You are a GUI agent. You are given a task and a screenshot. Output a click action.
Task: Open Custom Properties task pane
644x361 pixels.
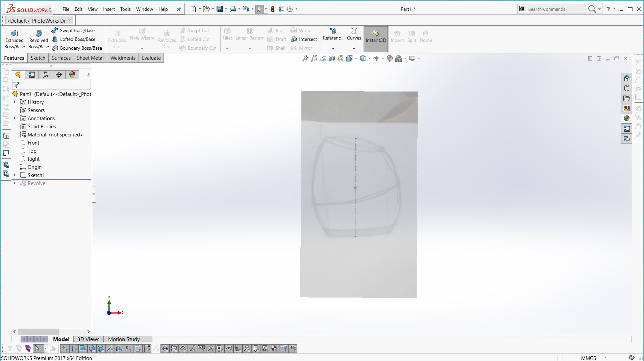point(627,129)
